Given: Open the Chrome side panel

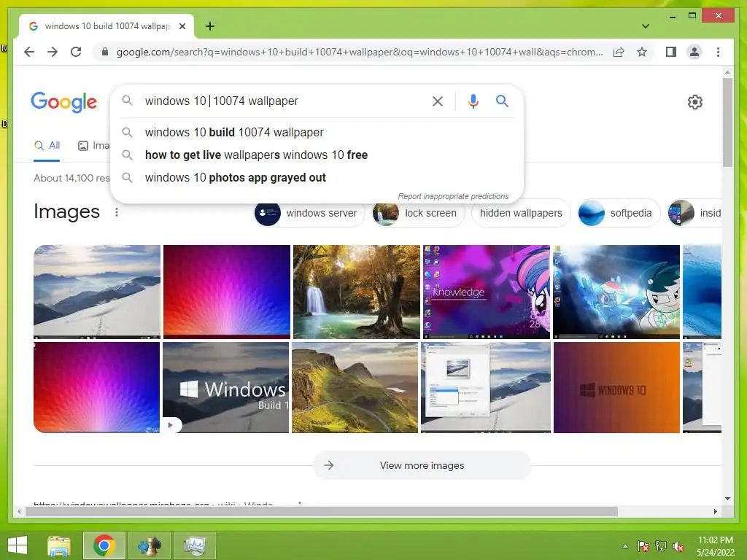Looking at the screenshot, I should pyautogui.click(x=671, y=52).
